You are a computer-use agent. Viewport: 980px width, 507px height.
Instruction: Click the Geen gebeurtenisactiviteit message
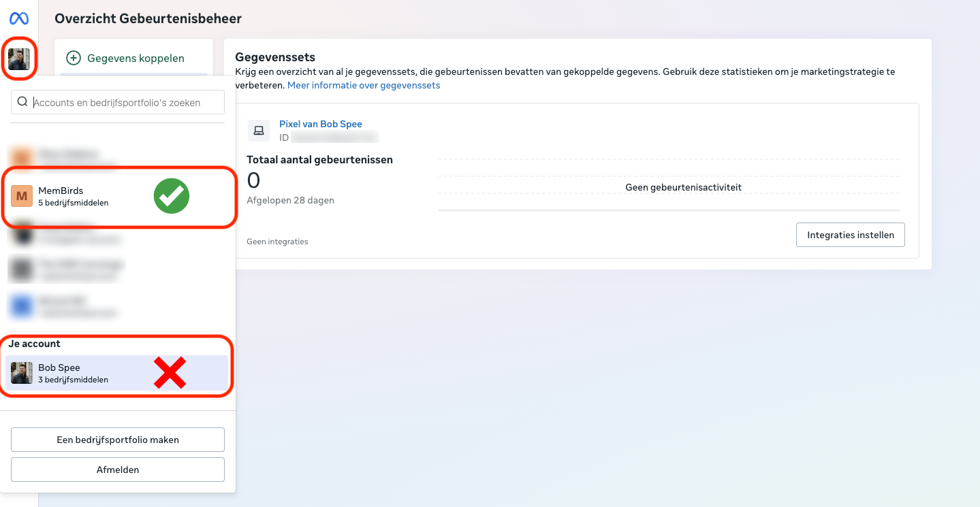pos(683,187)
